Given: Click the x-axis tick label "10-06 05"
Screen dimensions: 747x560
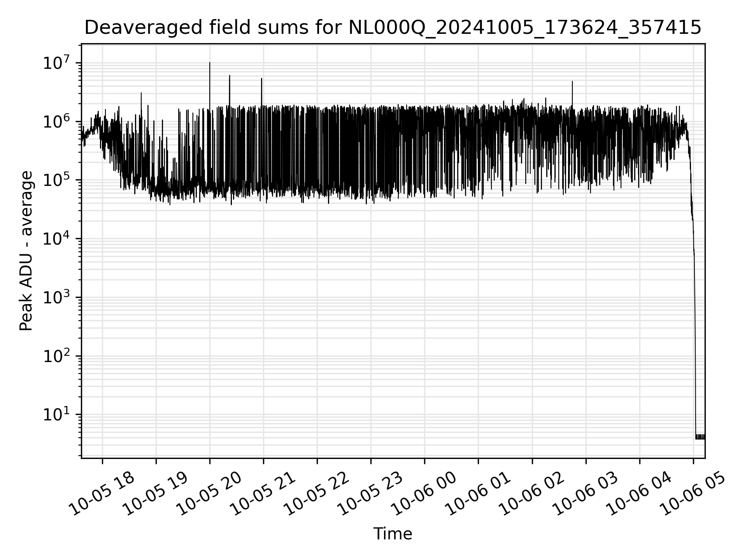Looking at the screenshot, I should tap(693, 493).
